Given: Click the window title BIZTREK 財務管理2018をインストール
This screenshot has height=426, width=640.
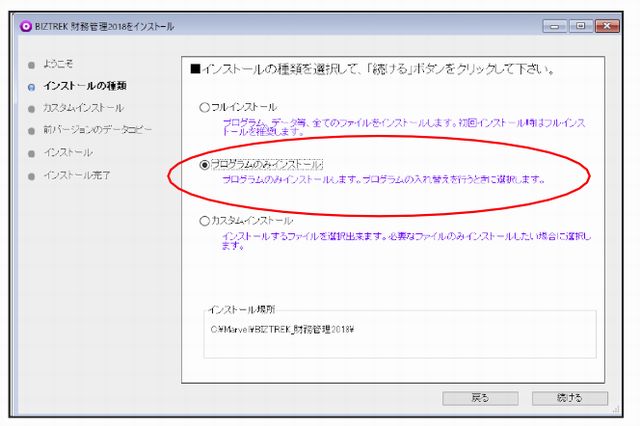Looking at the screenshot, I should pyautogui.click(x=104, y=27).
